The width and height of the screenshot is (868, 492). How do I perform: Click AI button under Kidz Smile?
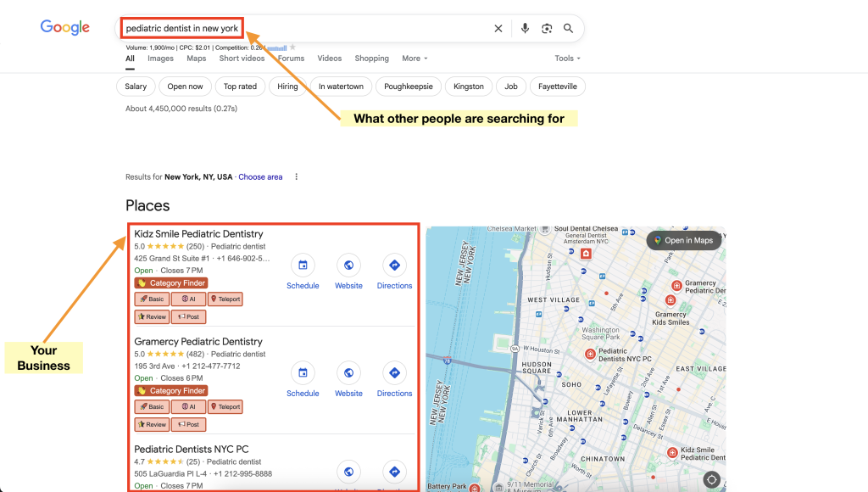point(189,299)
